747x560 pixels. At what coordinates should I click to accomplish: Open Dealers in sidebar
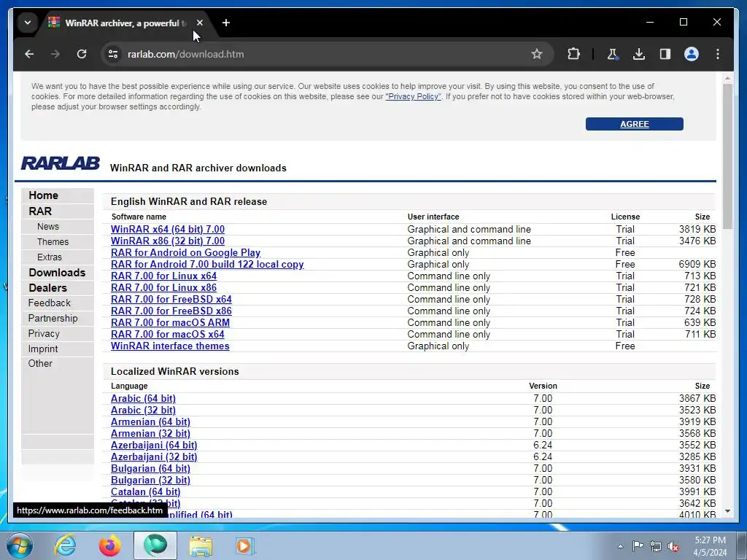coord(47,287)
